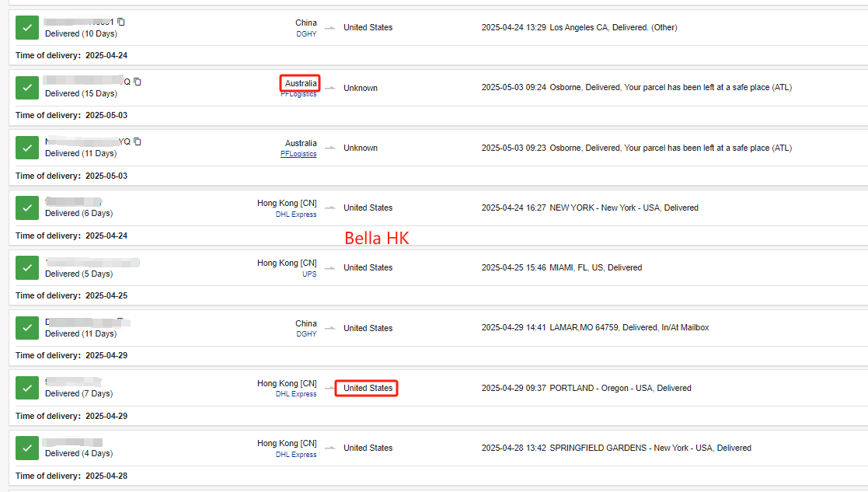The height and width of the screenshot is (492, 868).
Task: Copy tracking number of 11-day Osborne shipment
Action: click(138, 141)
